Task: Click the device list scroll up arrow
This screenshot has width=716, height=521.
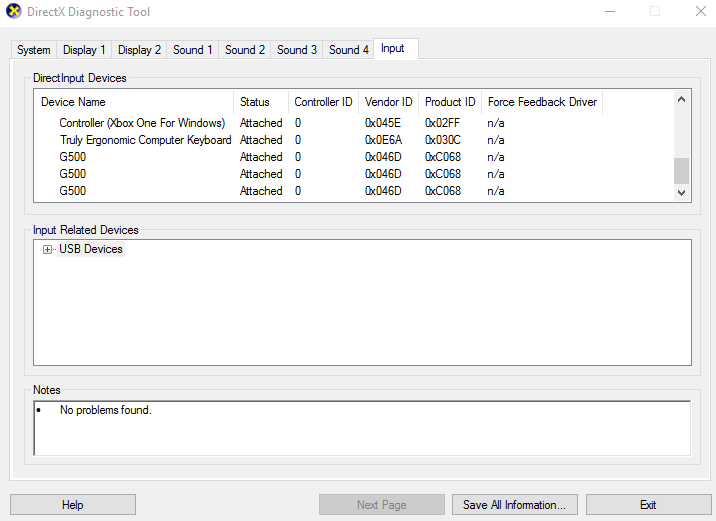Action: tap(681, 99)
